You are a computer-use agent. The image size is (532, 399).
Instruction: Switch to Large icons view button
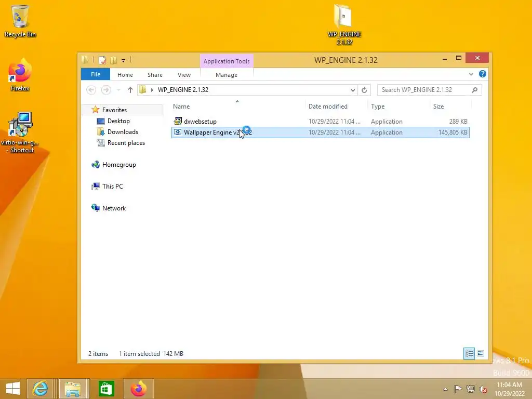coord(481,353)
